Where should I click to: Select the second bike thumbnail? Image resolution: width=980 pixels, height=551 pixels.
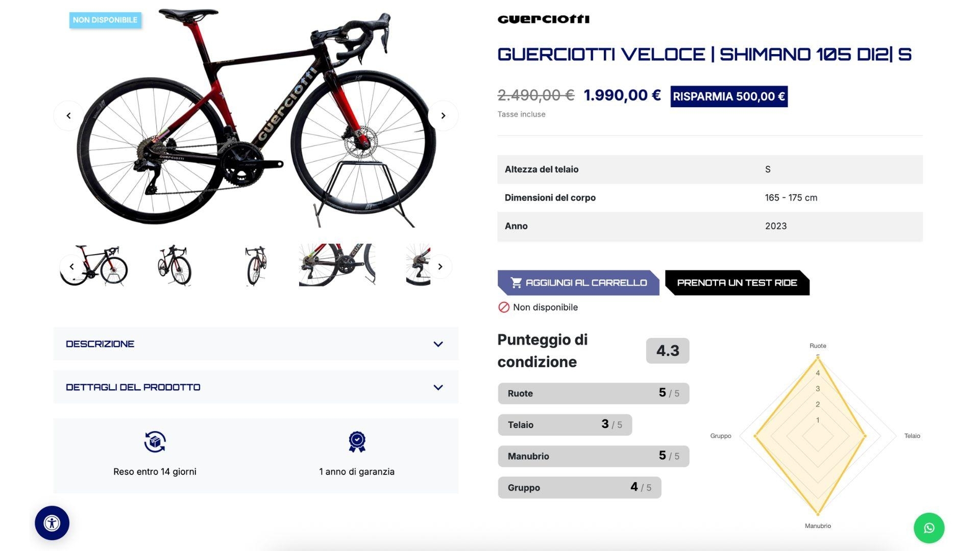click(x=175, y=265)
